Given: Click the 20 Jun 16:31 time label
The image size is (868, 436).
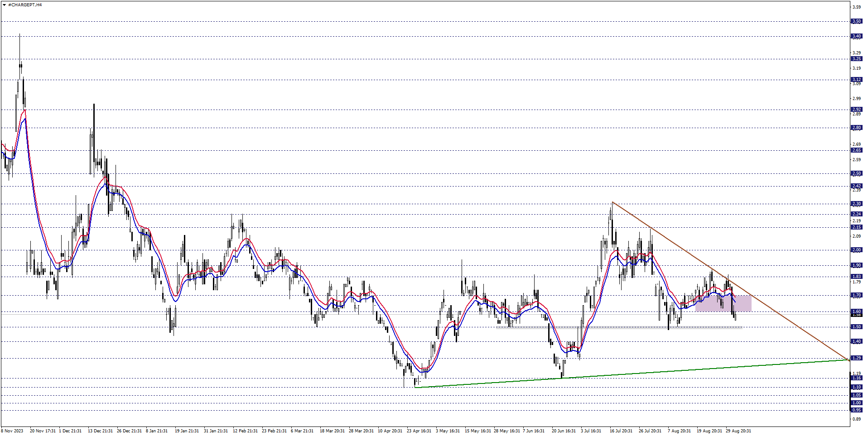Looking at the screenshot, I should pyautogui.click(x=564, y=431).
